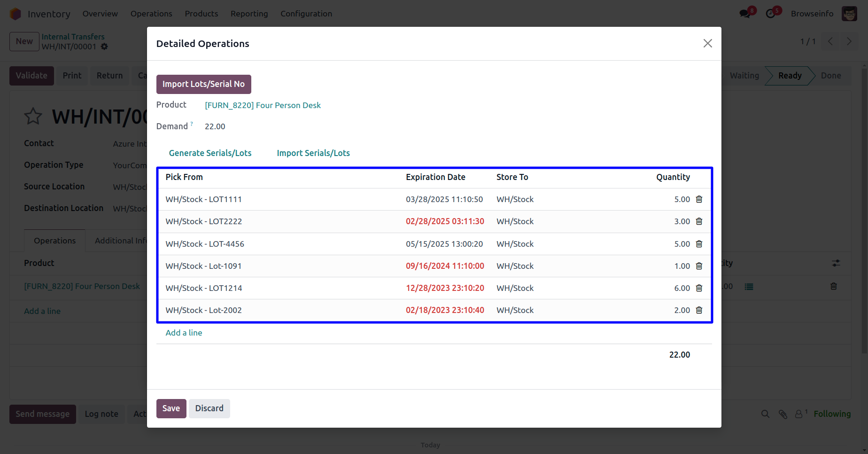Open the messages chat icon

click(x=745, y=14)
